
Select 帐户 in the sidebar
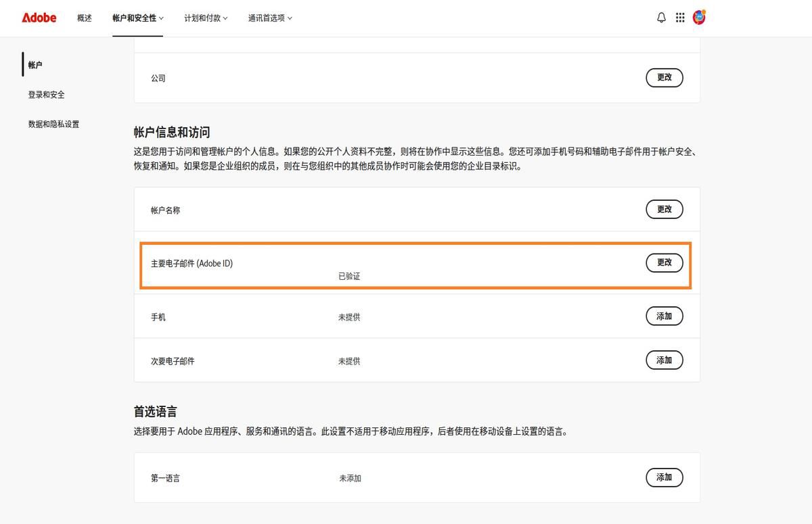click(35, 64)
